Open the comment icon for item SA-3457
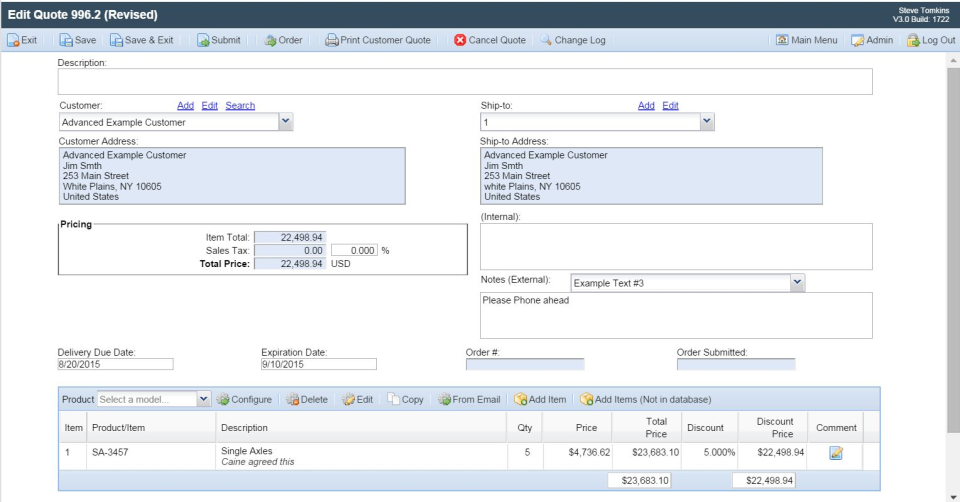The width and height of the screenshot is (960, 502). coord(836,453)
